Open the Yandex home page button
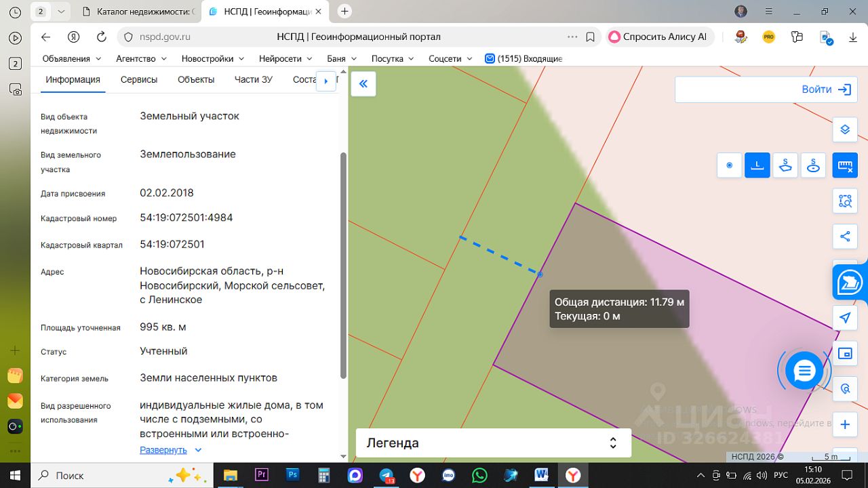 [x=74, y=37]
